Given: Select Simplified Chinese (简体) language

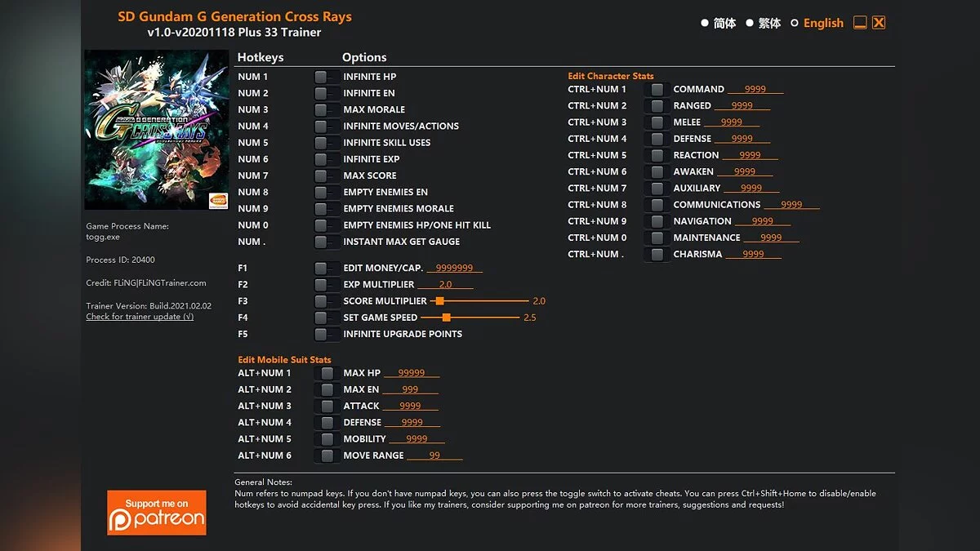Looking at the screenshot, I should (x=718, y=24).
